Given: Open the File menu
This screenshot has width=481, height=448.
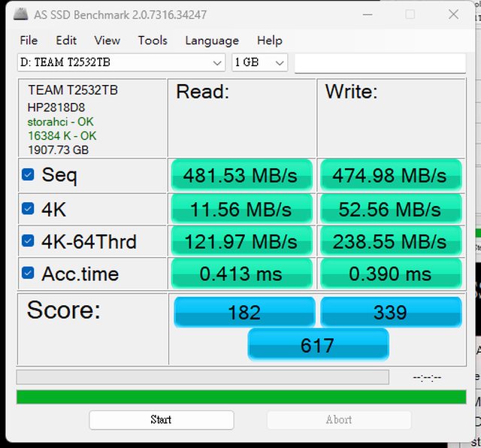Looking at the screenshot, I should point(29,41).
